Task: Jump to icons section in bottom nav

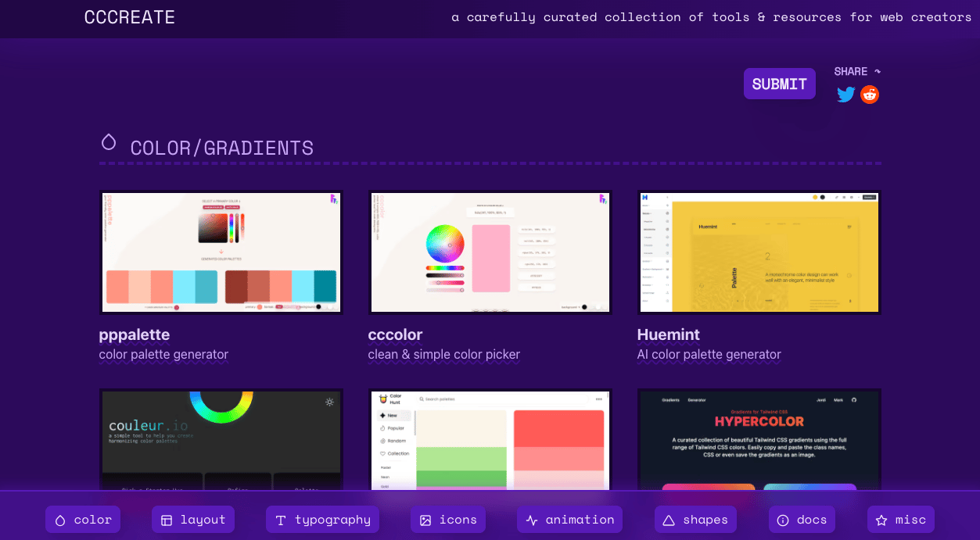Action: point(448,520)
